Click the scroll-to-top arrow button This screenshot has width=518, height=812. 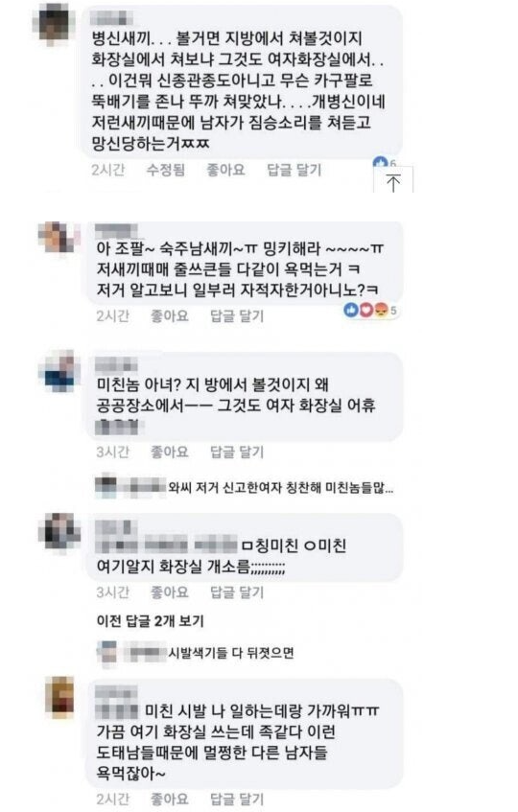(x=393, y=182)
